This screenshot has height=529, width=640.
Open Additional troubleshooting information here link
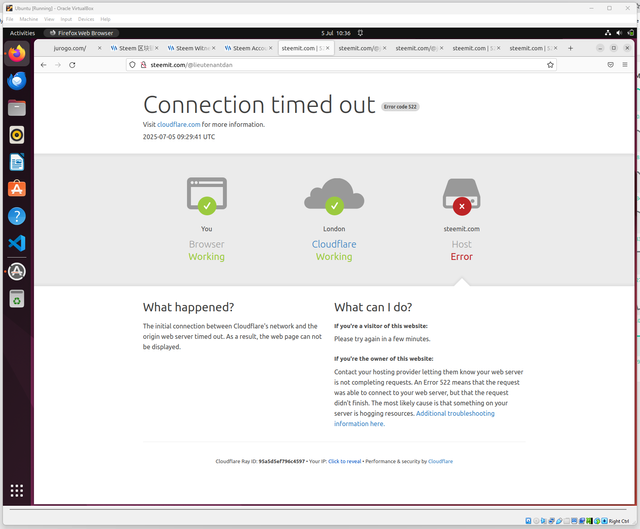coord(414,418)
